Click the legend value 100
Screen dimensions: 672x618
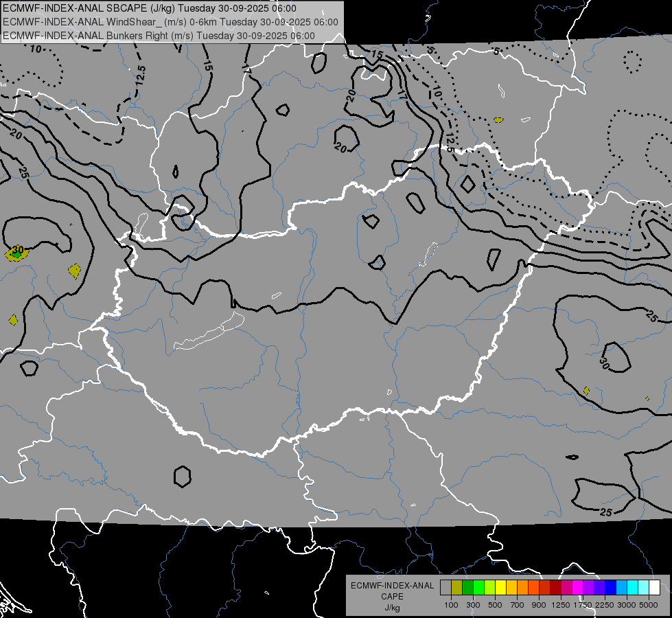point(451,605)
